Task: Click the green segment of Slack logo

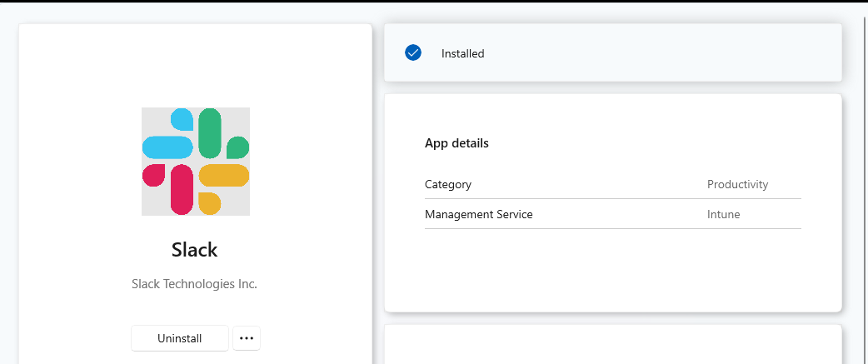Action: (x=210, y=132)
